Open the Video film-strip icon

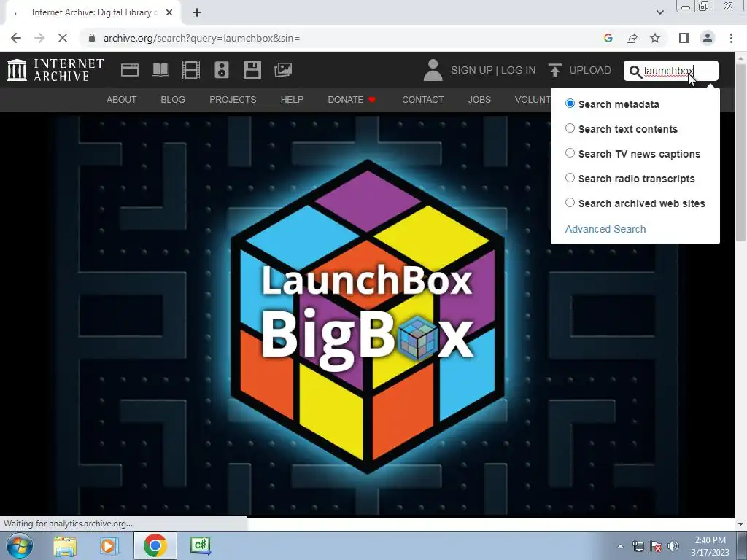click(191, 70)
